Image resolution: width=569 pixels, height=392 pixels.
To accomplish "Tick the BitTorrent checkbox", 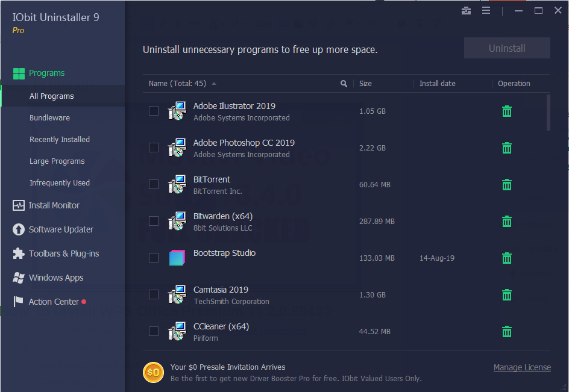I will [154, 184].
